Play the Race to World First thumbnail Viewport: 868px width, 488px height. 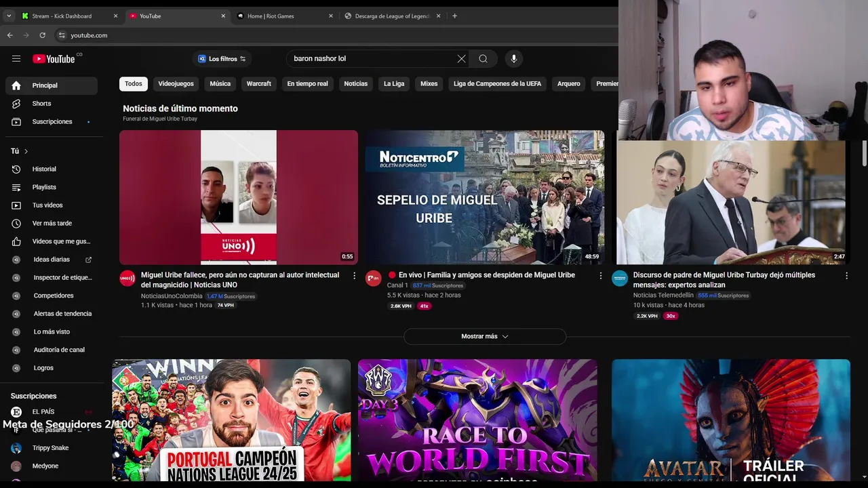(477, 420)
